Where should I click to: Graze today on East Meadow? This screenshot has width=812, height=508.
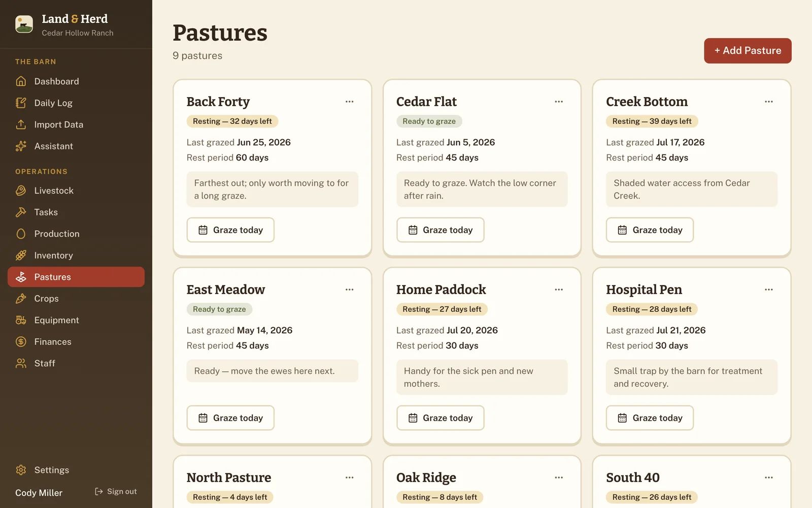pyautogui.click(x=230, y=418)
